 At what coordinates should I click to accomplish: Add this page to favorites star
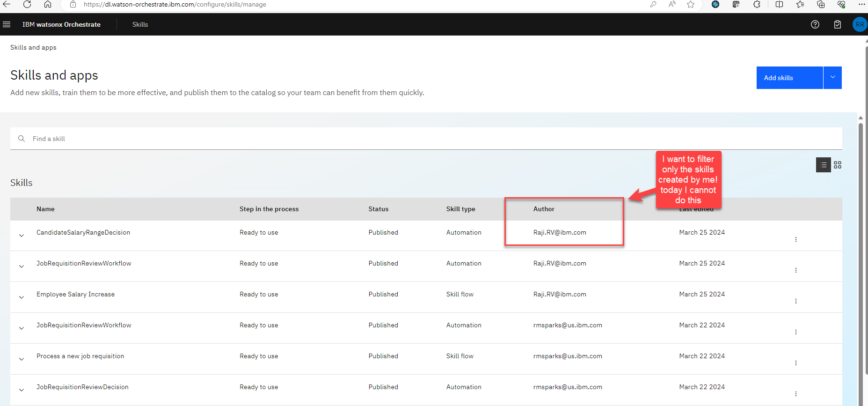(691, 4)
